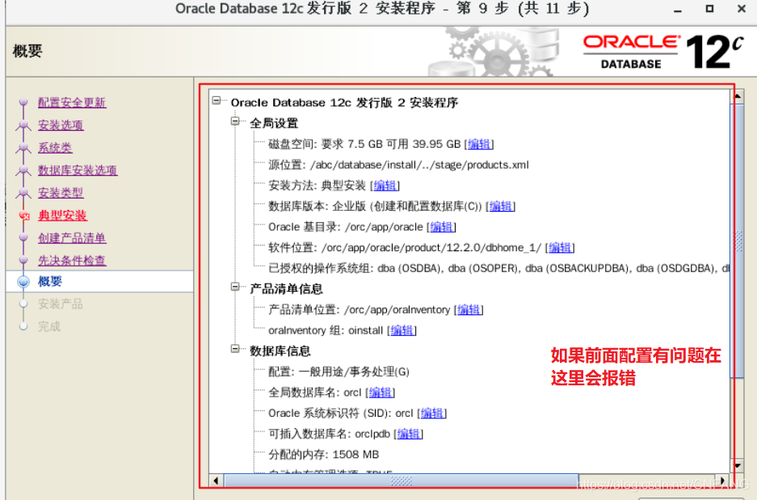The height and width of the screenshot is (500, 757).
Task: Click the vertical scrollbar up arrow
Action: 737,97
